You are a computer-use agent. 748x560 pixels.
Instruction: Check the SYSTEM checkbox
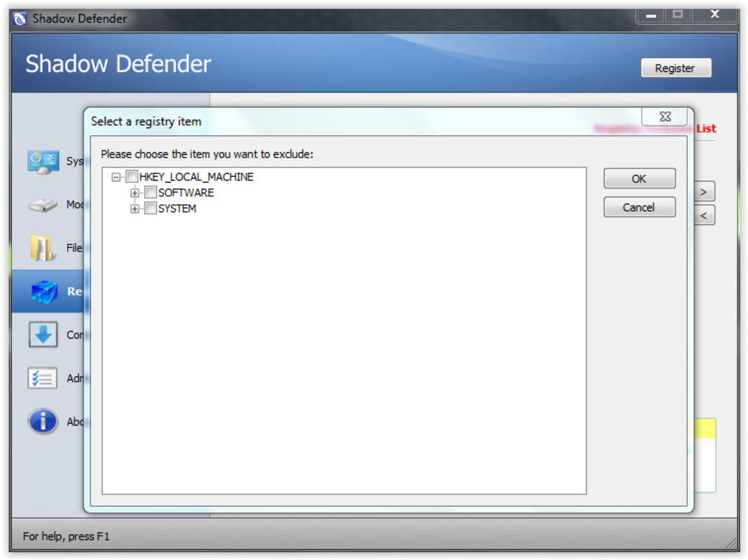(151, 209)
